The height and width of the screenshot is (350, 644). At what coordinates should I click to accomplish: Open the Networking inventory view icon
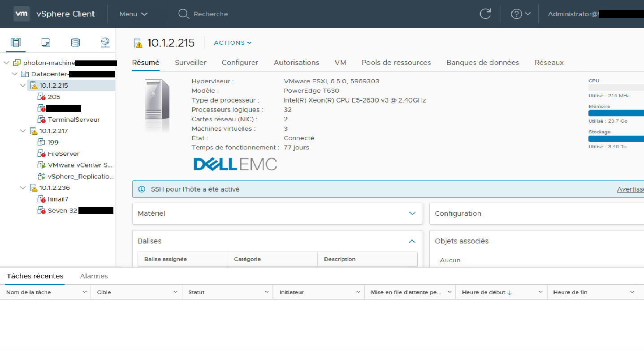click(105, 43)
